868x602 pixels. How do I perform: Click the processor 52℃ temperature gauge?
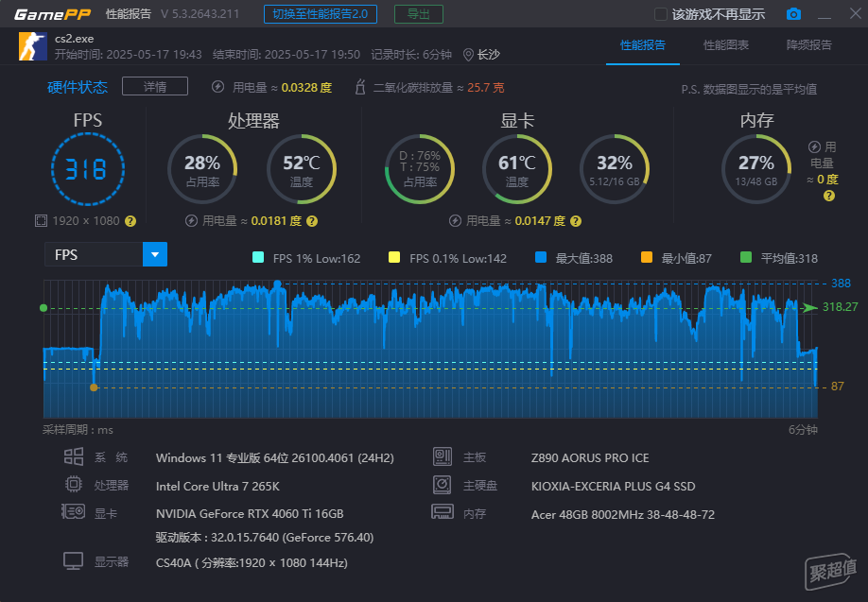(x=302, y=169)
